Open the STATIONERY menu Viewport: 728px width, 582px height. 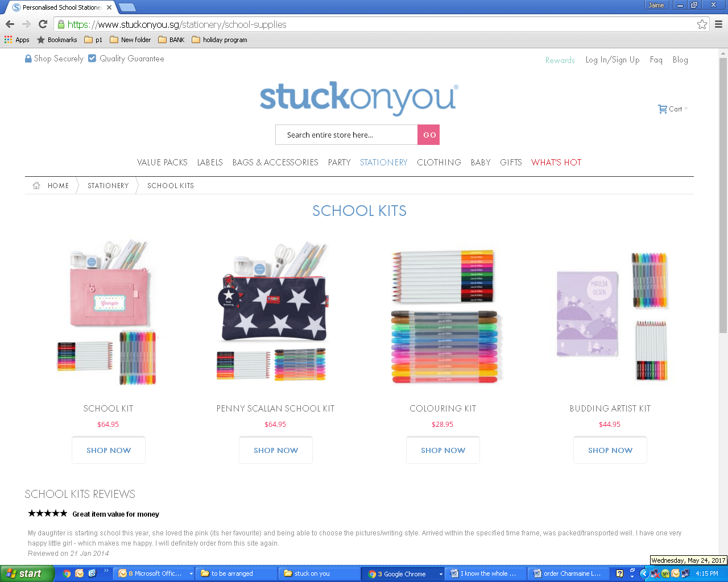coord(384,163)
